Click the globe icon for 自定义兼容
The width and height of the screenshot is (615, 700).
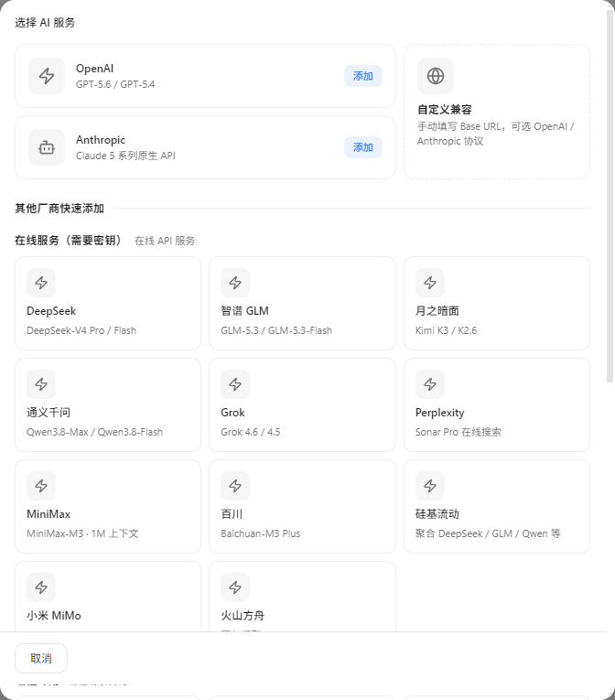pyautogui.click(x=436, y=76)
